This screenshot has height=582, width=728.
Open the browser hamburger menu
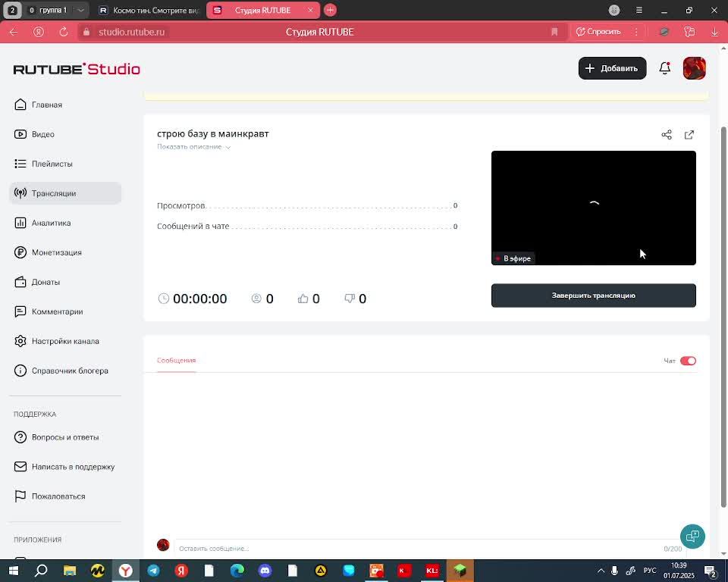coord(639,10)
